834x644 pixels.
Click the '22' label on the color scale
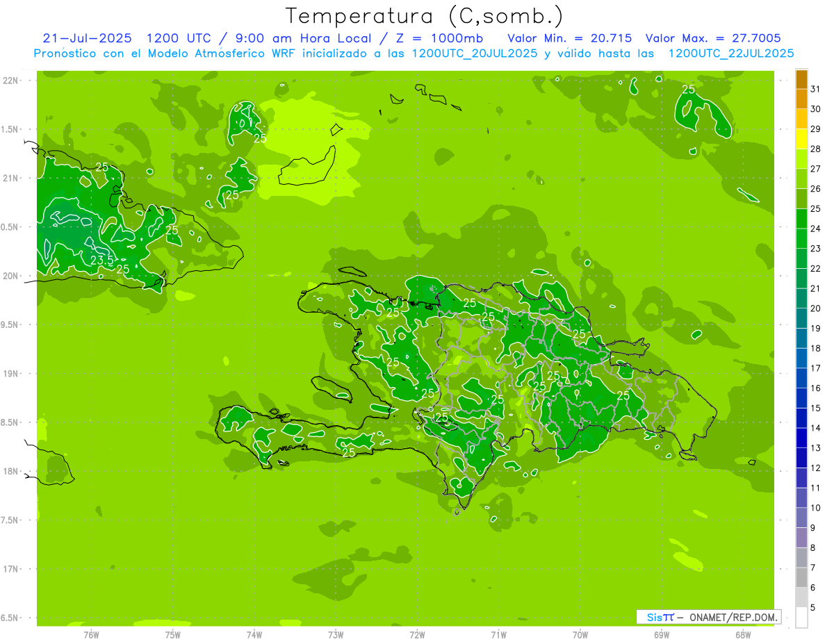(815, 268)
